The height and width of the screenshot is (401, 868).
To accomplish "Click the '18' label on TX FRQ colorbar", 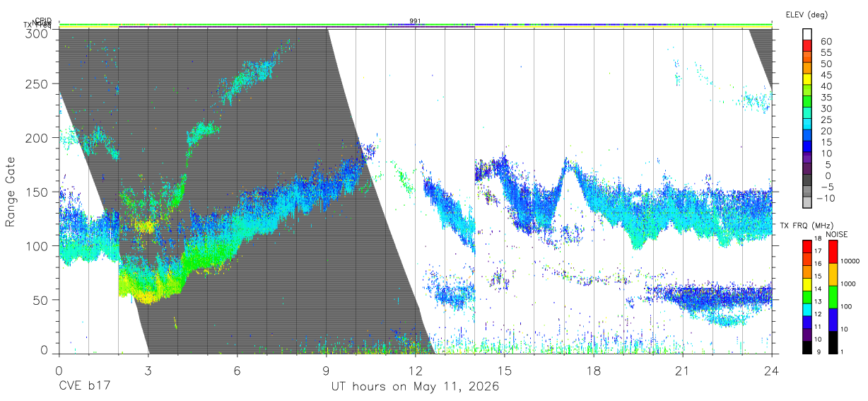I will 817,239.
